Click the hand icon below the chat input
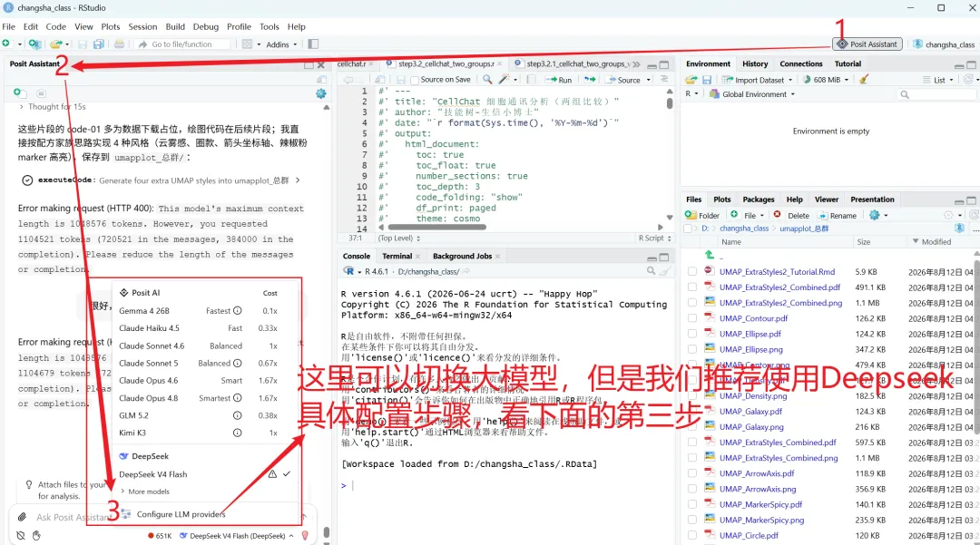The height and width of the screenshot is (545, 980). (37, 536)
